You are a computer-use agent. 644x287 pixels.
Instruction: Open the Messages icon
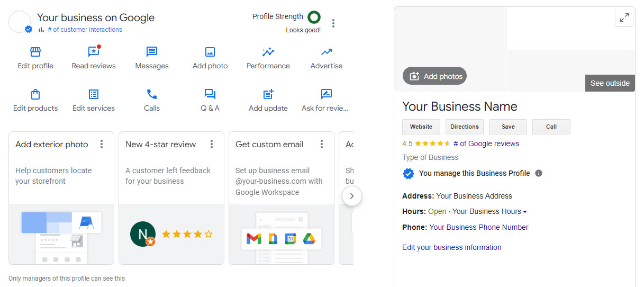(152, 52)
